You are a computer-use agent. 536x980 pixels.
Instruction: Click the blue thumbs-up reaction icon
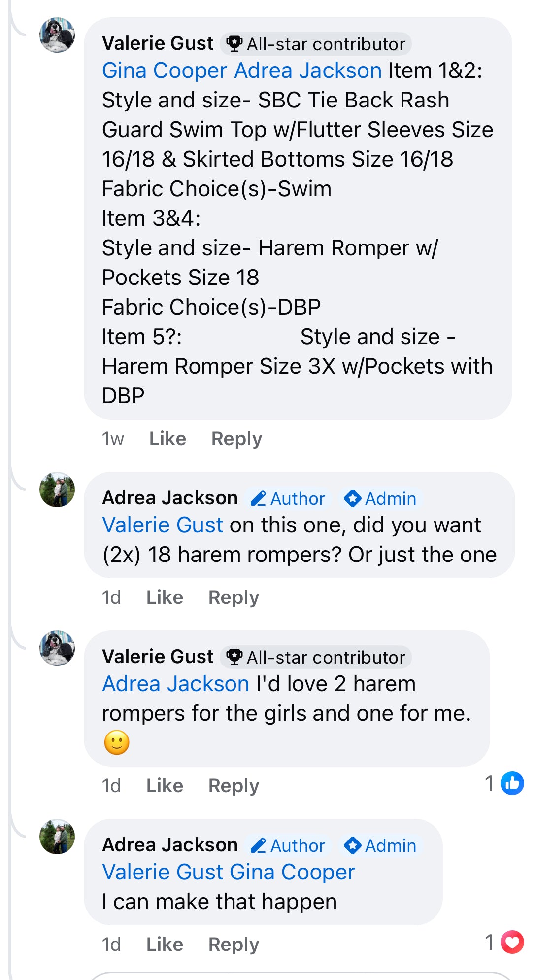click(512, 783)
